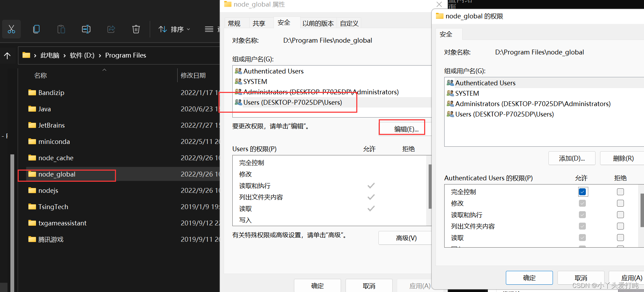The height and width of the screenshot is (292, 644).
Task: Select the TsingTech folder icon
Action: (x=32, y=207)
